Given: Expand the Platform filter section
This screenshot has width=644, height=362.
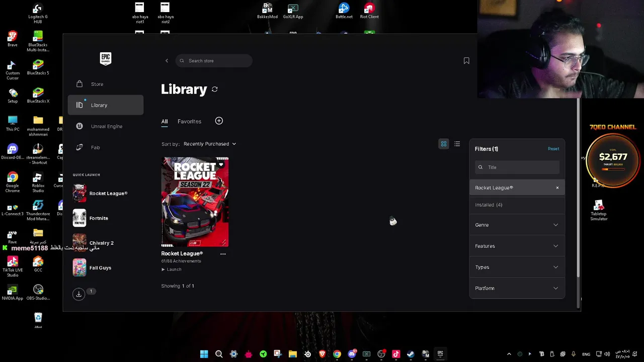Looking at the screenshot, I should click(517, 288).
